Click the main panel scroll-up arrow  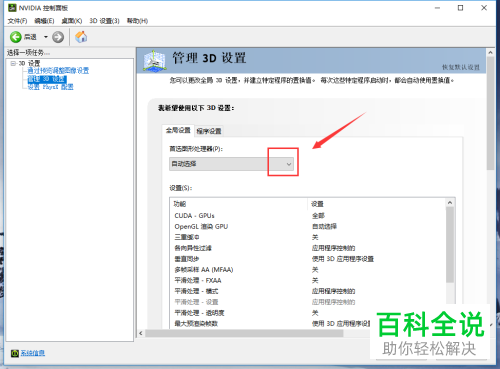[490, 53]
